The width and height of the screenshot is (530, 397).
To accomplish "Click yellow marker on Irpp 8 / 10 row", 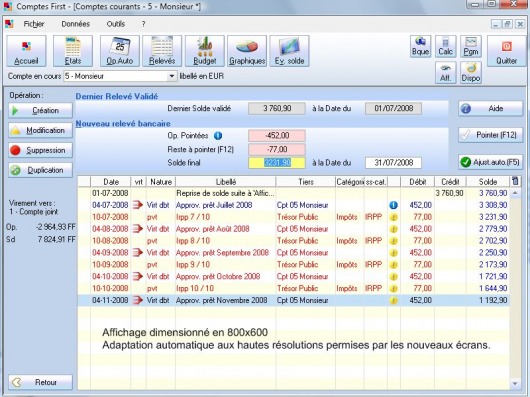I will click(393, 241).
